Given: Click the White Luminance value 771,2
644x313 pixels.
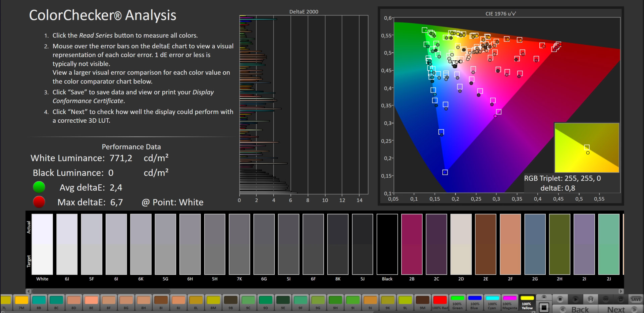Looking at the screenshot, I should (x=121, y=158).
